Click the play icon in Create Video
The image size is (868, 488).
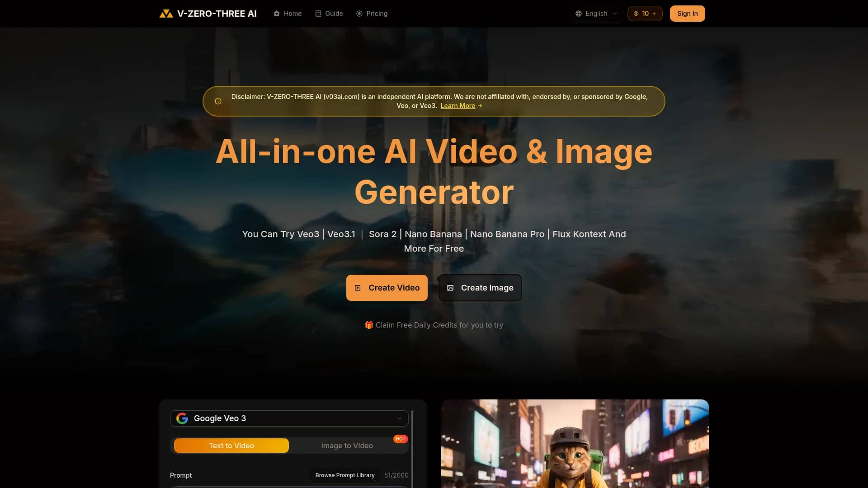click(358, 288)
